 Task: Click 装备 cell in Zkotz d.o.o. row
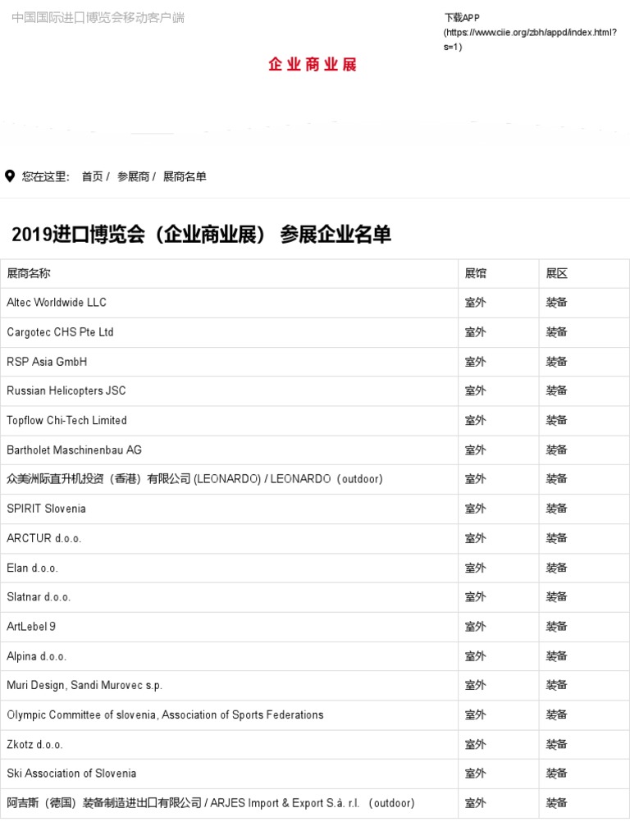pyautogui.click(x=557, y=745)
